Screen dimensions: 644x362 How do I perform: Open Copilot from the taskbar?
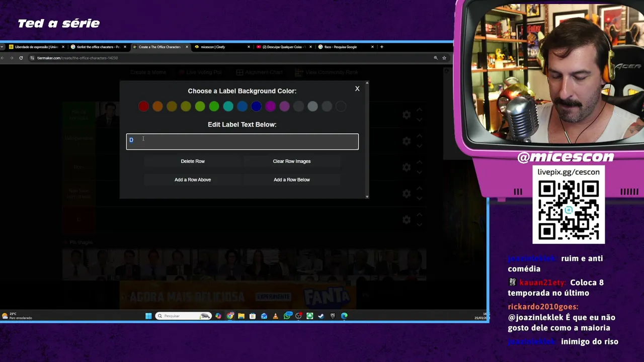click(218, 316)
